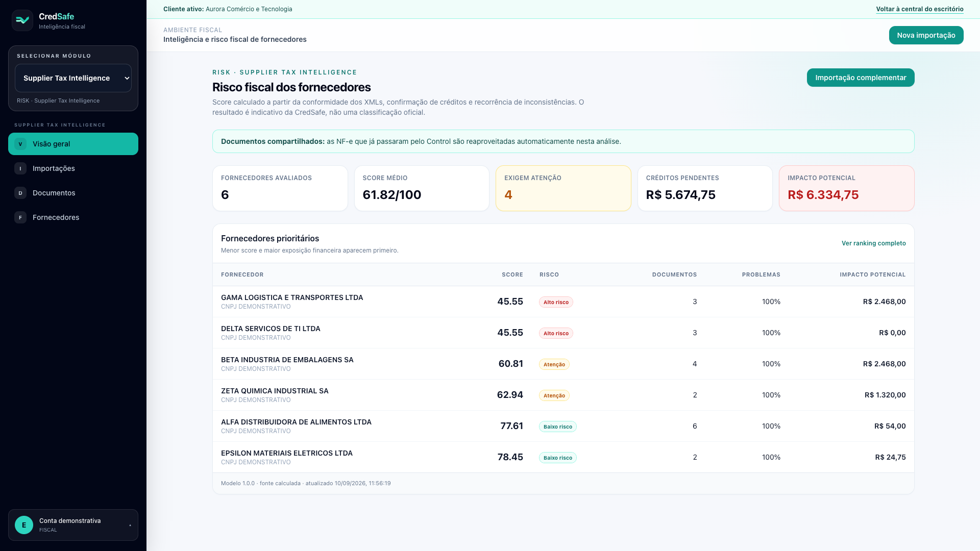Viewport: 980px width, 551px height.
Task: Click the Atenção badge for ZETA QUIMICA
Action: tap(554, 395)
